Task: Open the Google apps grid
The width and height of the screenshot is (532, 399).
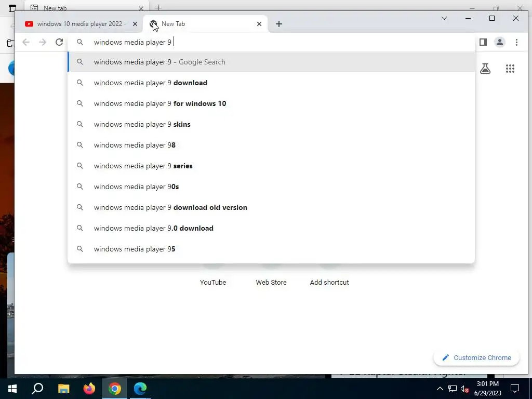Action: tap(510, 69)
